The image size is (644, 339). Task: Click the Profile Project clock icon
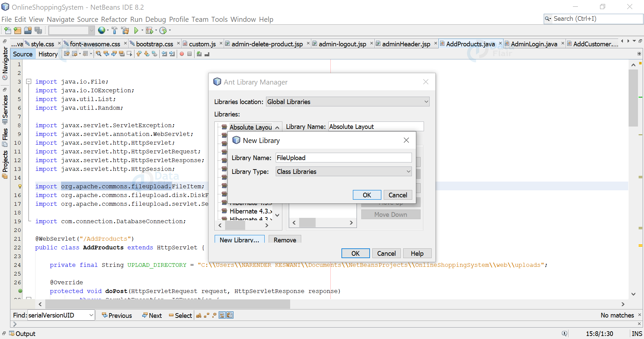click(x=163, y=31)
